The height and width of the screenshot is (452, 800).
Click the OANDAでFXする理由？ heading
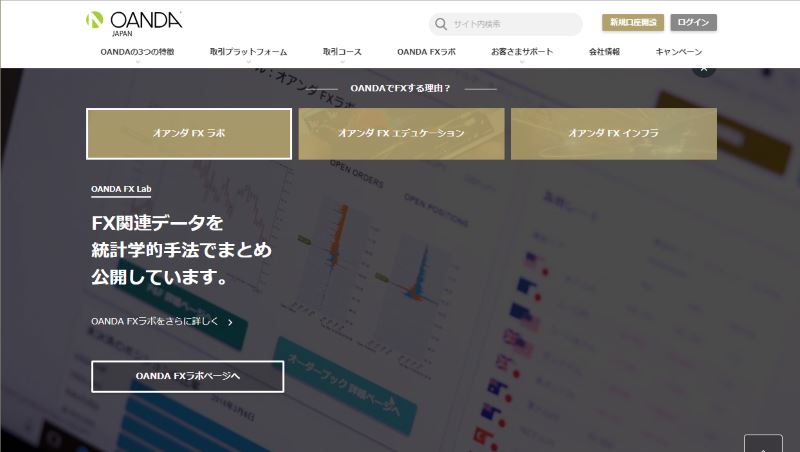401,88
